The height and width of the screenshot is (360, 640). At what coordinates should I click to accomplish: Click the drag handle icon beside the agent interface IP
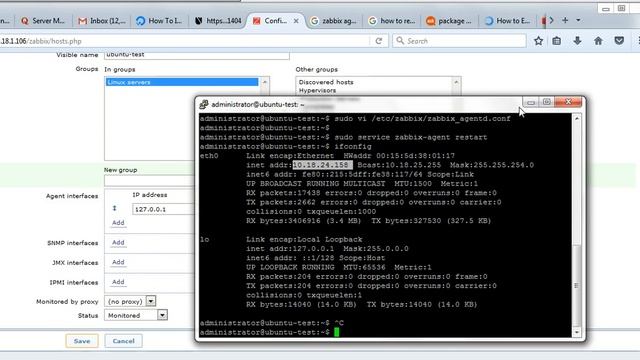pyautogui.click(x=115, y=208)
